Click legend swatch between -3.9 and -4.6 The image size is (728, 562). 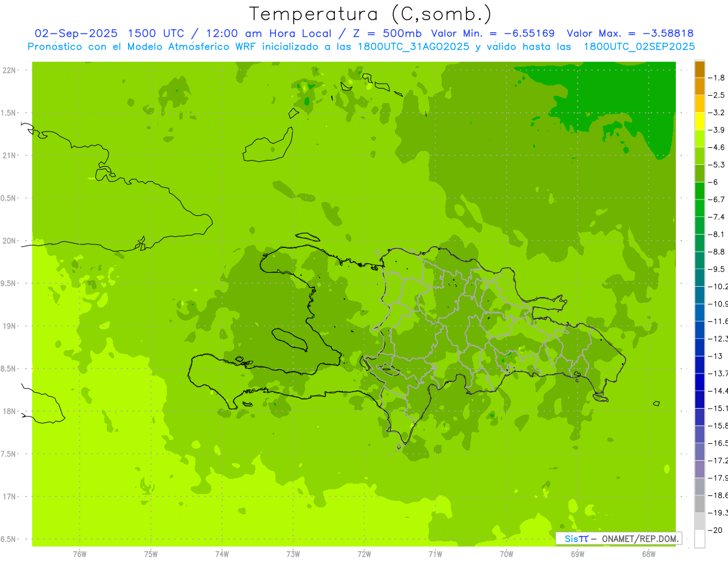tap(699, 138)
